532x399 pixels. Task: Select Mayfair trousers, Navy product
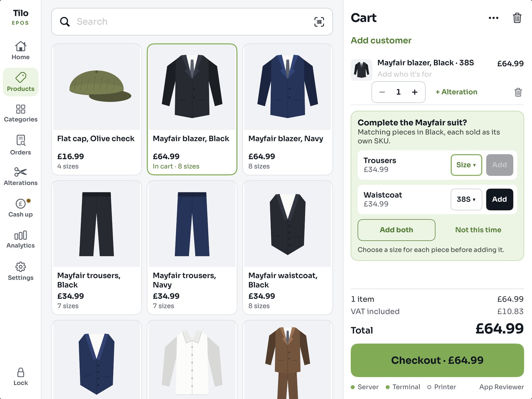pos(192,248)
